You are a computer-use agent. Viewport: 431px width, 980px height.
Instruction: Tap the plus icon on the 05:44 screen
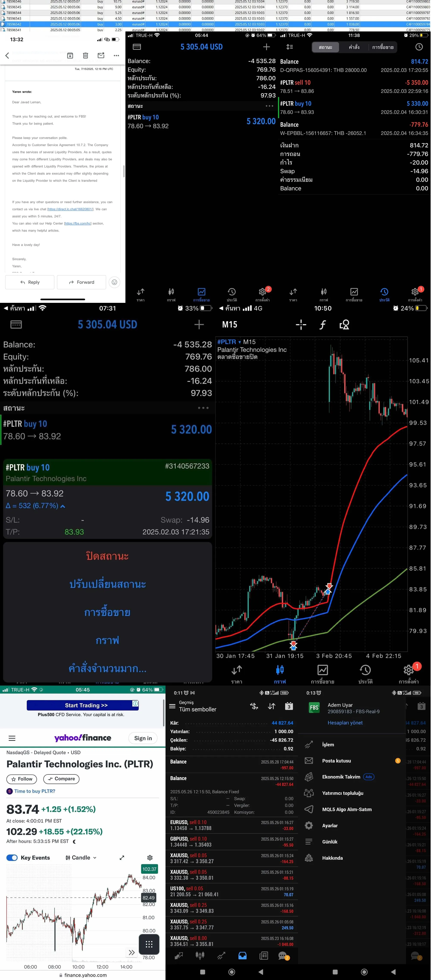coord(267,47)
